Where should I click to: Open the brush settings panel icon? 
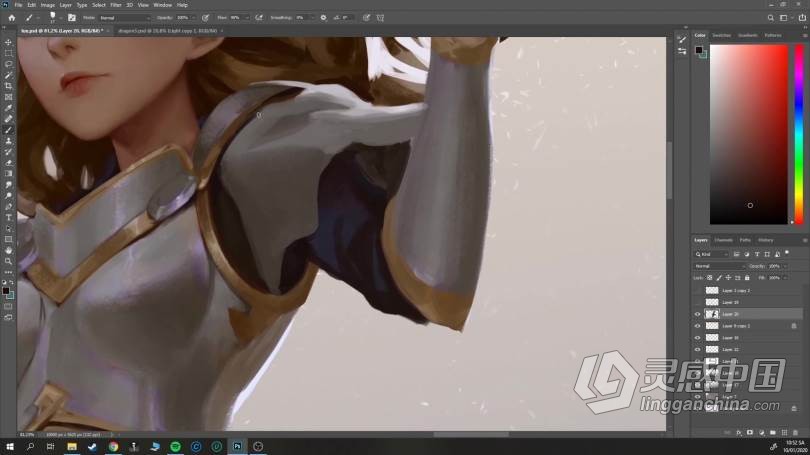pyautogui.click(x=72, y=18)
